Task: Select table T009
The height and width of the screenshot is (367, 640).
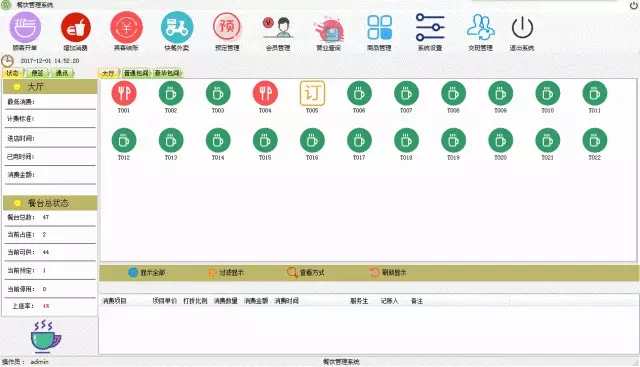Action: point(500,93)
